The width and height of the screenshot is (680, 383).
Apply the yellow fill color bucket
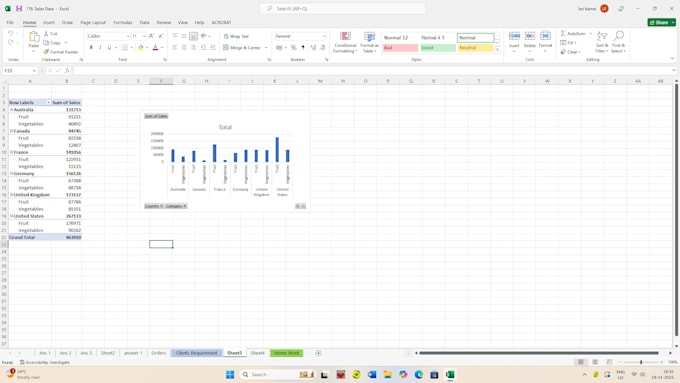[x=141, y=47]
